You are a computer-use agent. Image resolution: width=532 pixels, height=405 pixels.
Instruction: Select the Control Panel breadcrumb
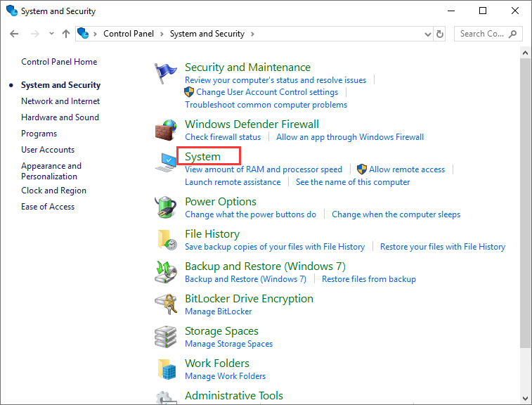129,34
